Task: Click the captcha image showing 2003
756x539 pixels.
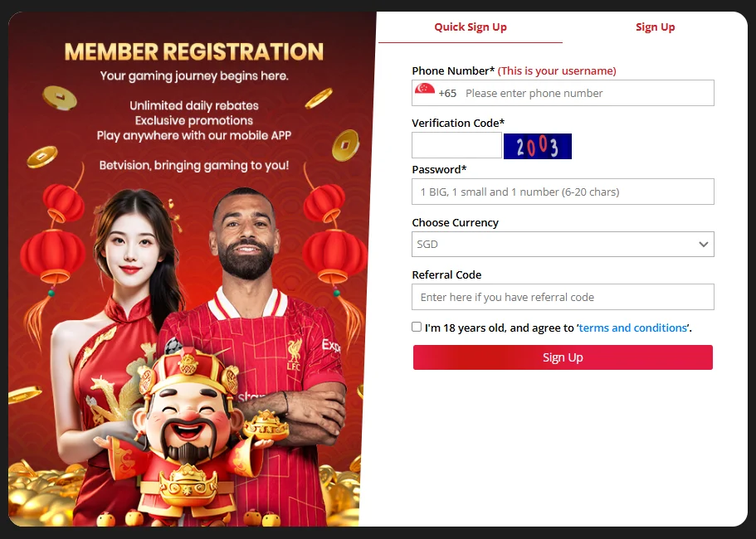Action: [x=538, y=147]
